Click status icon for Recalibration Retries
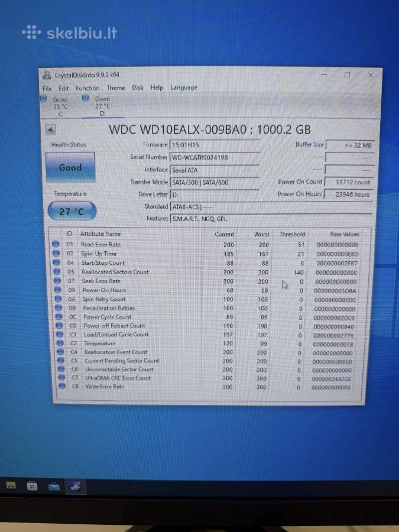 point(59,308)
